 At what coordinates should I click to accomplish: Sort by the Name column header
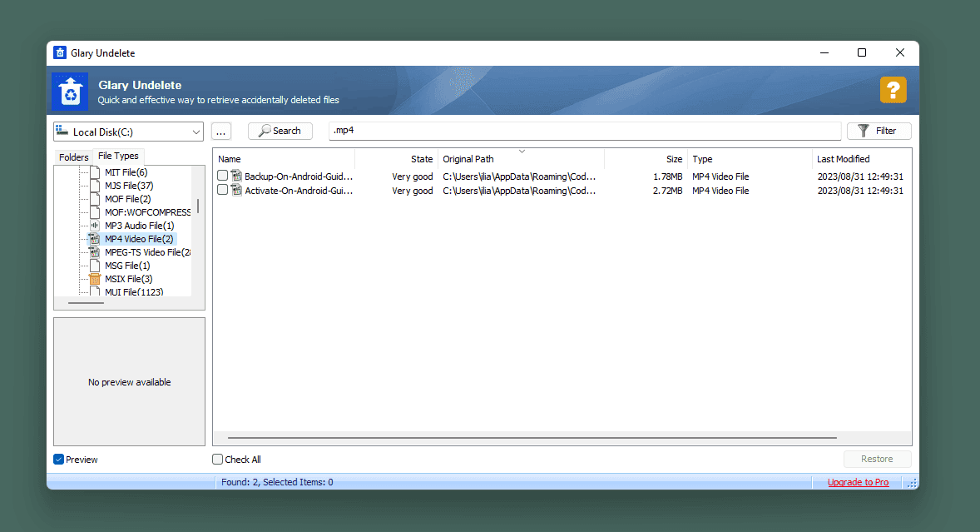point(285,159)
